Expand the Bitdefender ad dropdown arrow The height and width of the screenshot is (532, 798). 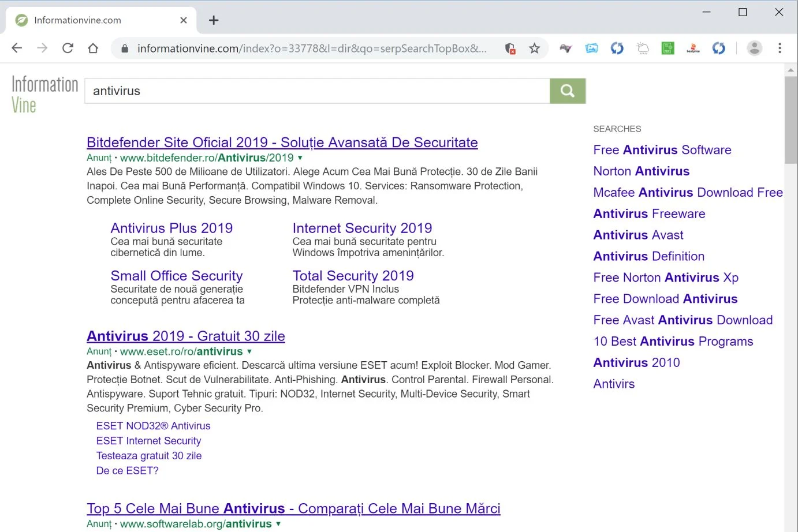[300, 158]
